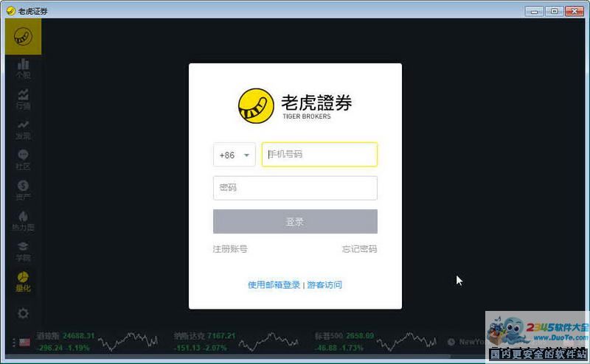The height and width of the screenshot is (364, 590).
Task: Focus the 密码 password field
Action: pyautogui.click(x=295, y=188)
